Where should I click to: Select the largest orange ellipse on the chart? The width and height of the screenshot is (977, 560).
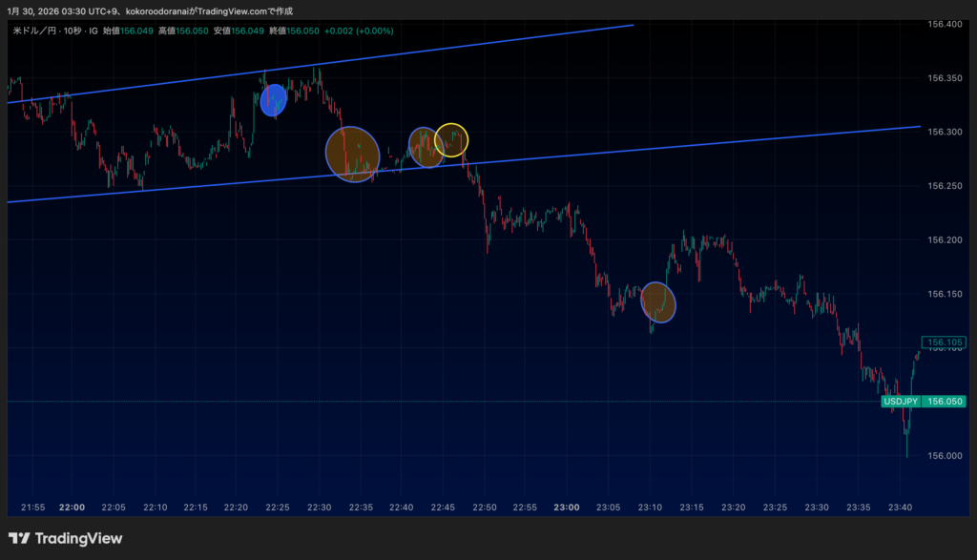352,154
